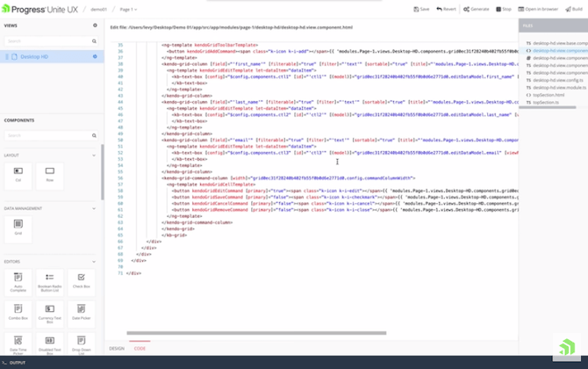Click line number 35 in the gutter
Viewport: 588px width, 369px height.
point(120,45)
